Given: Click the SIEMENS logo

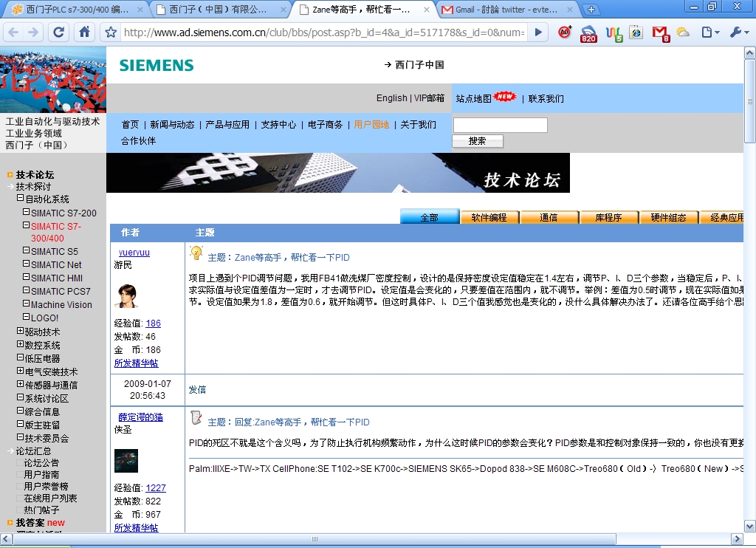Looking at the screenshot, I should point(157,65).
